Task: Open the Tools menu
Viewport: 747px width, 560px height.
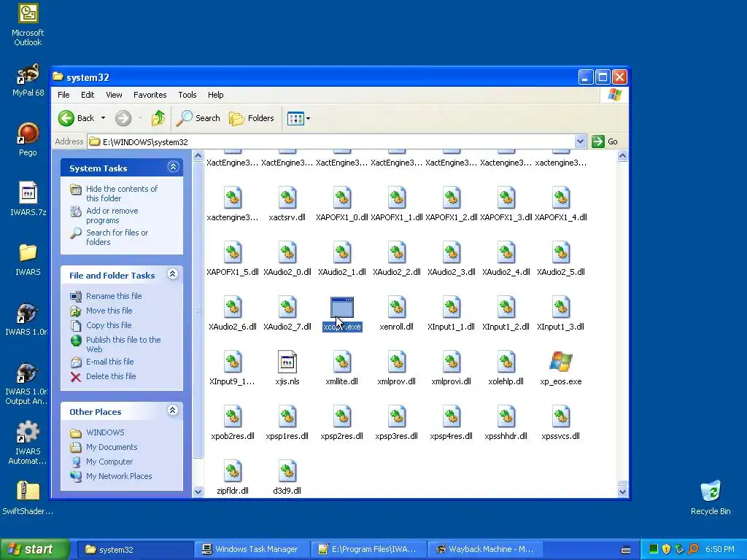Action: coord(187,95)
